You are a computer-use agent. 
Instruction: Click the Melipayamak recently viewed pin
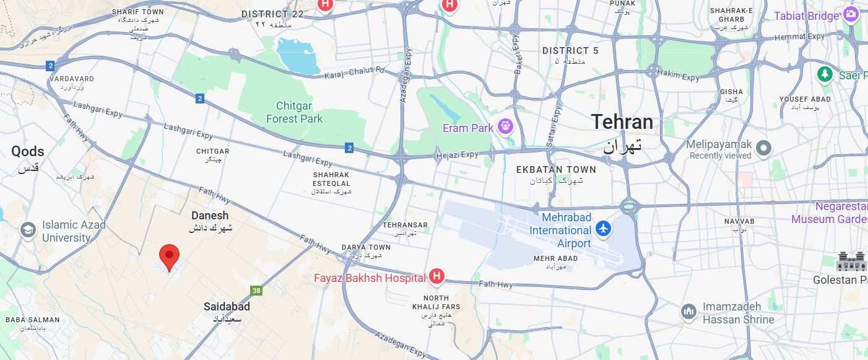tap(764, 149)
